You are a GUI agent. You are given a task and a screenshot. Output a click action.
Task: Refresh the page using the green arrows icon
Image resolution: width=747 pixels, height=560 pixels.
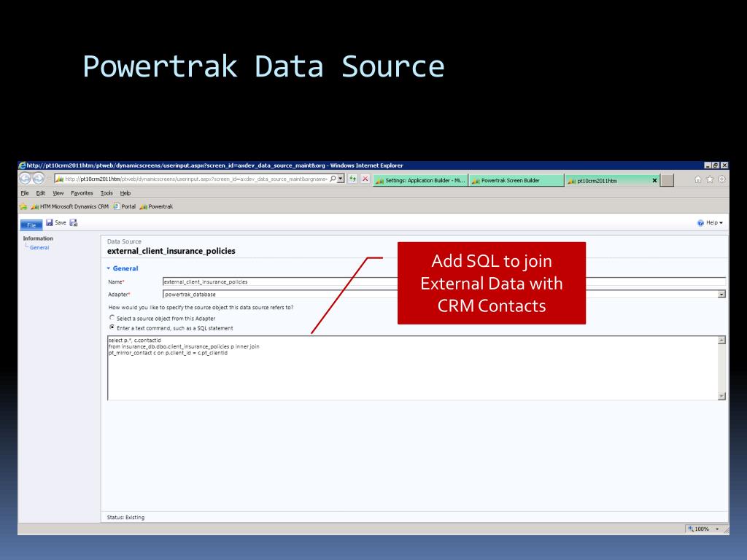(x=352, y=179)
